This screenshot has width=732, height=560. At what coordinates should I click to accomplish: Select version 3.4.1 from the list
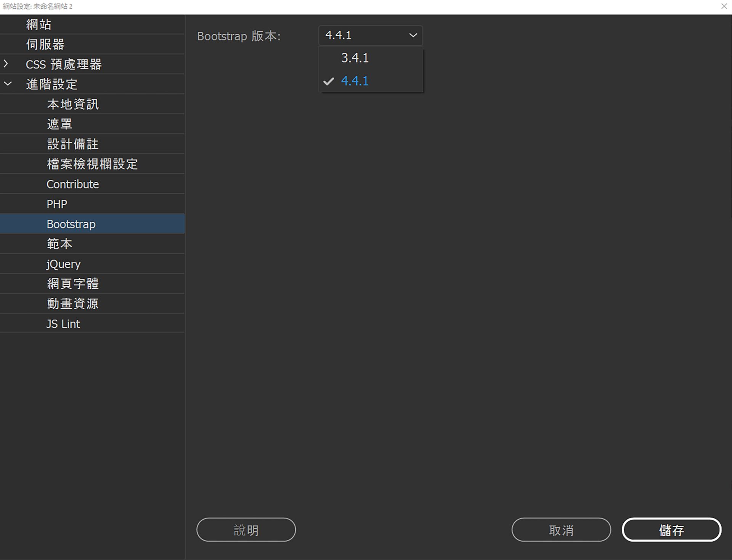coord(355,58)
